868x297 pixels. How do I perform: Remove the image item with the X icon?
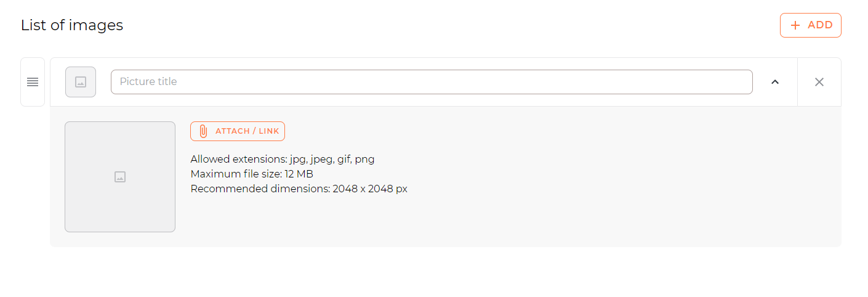(x=819, y=82)
